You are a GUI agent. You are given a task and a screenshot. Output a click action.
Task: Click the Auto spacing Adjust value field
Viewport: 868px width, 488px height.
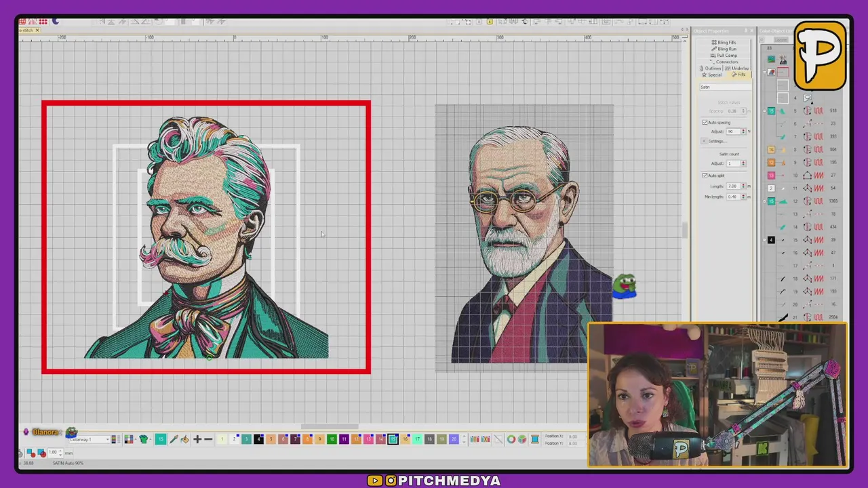(733, 131)
